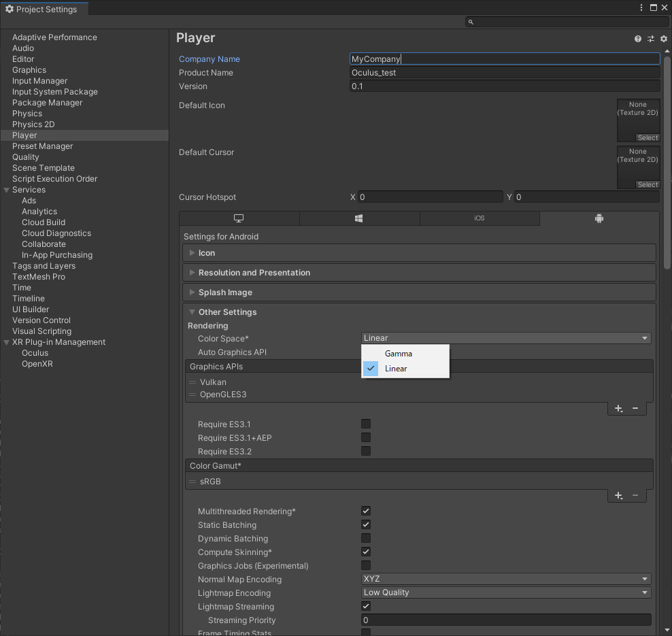This screenshot has height=636, width=672.
Task: Expand the Resolution and Presentation section
Action: click(x=254, y=273)
